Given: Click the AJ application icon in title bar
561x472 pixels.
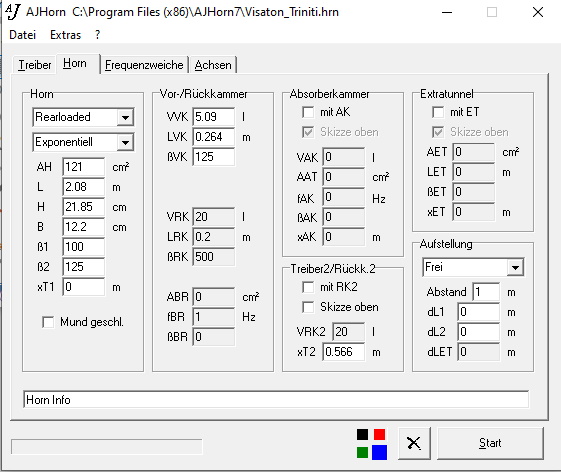Looking at the screenshot, I should [13, 12].
